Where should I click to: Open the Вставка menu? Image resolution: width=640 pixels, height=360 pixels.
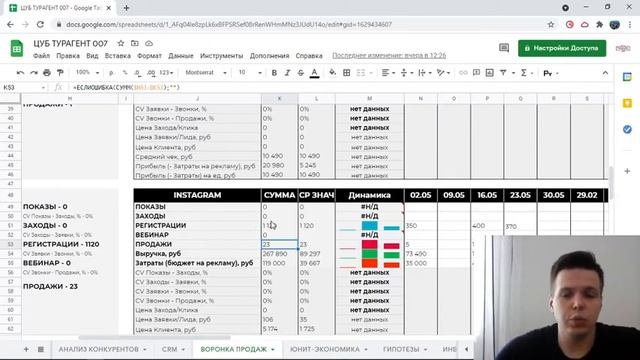coord(118,56)
